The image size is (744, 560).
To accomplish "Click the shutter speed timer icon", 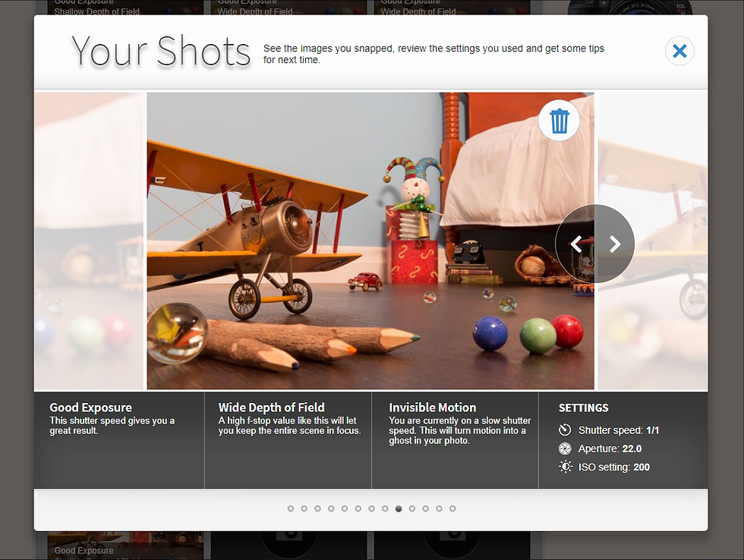I will point(565,430).
